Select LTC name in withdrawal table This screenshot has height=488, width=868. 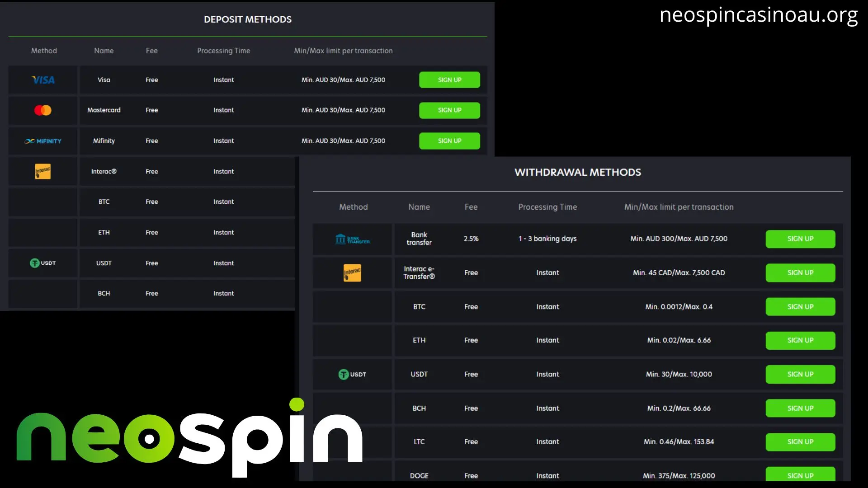point(419,442)
